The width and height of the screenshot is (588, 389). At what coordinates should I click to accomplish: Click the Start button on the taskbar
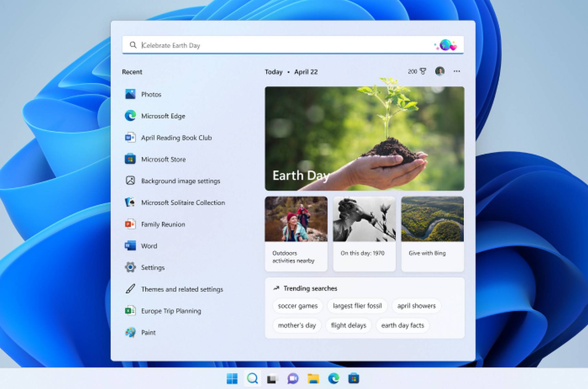(x=233, y=378)
